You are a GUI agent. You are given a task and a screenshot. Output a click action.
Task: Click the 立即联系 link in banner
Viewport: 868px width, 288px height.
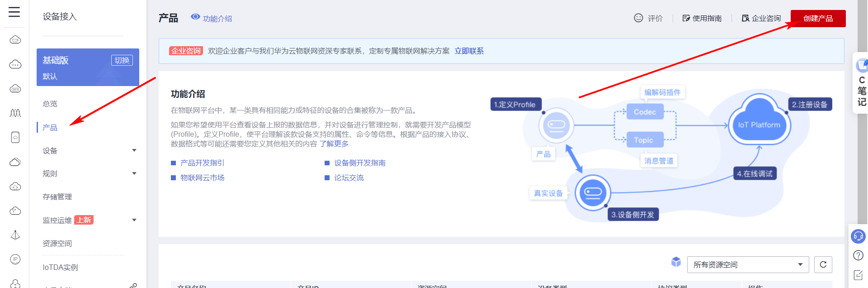(469, 51)
